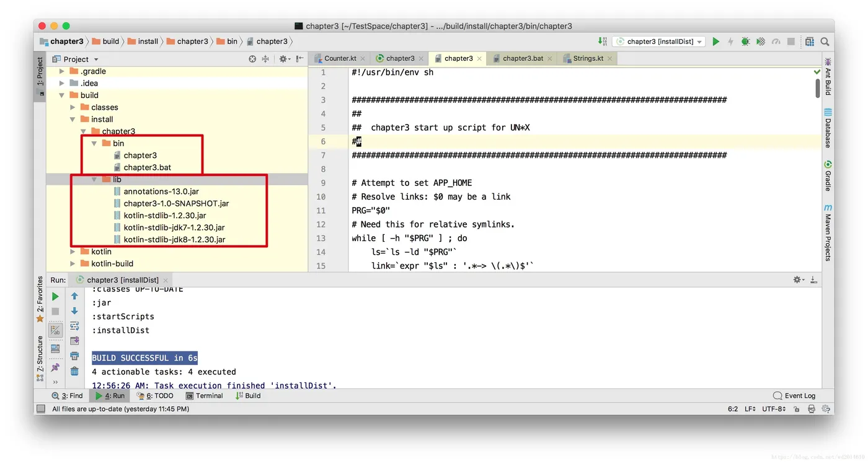Open the 3: Find tool window tab
This screenshot has width=868, height=463.
[68, 395]
